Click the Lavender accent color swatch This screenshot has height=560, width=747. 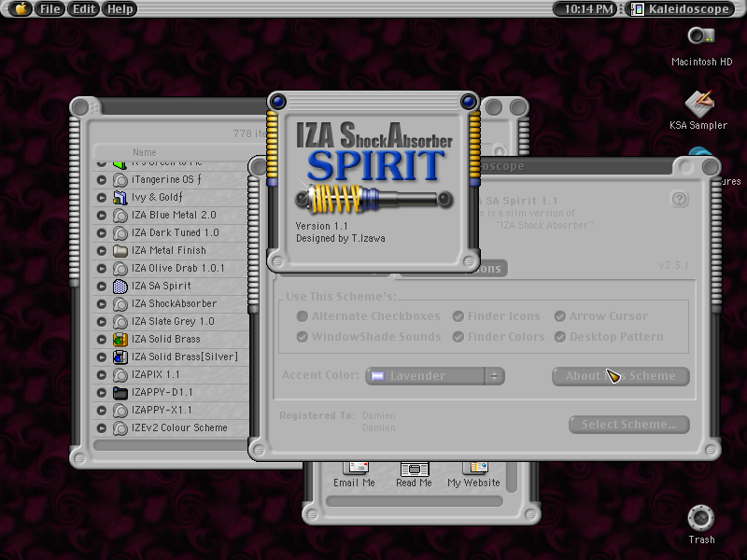click(x=378, y=376)
